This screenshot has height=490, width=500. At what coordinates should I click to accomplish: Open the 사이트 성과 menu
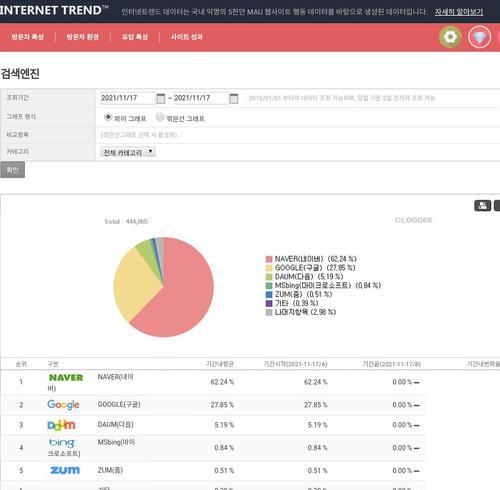(x=187, y=37)
